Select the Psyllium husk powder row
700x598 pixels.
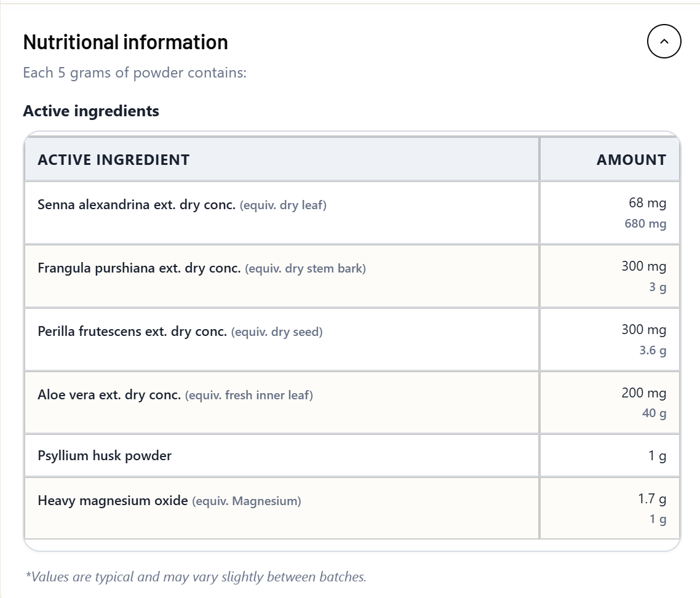pyautogui.click(x=352, y=455)
